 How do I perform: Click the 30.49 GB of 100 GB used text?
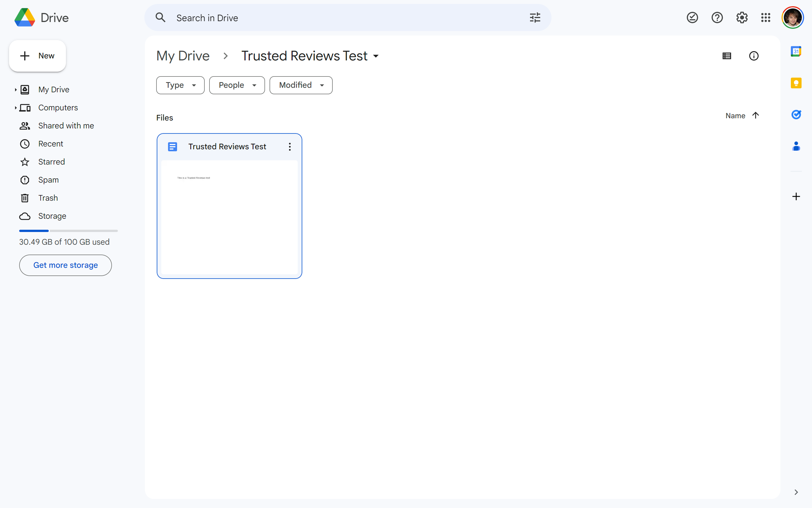point(64,242)
